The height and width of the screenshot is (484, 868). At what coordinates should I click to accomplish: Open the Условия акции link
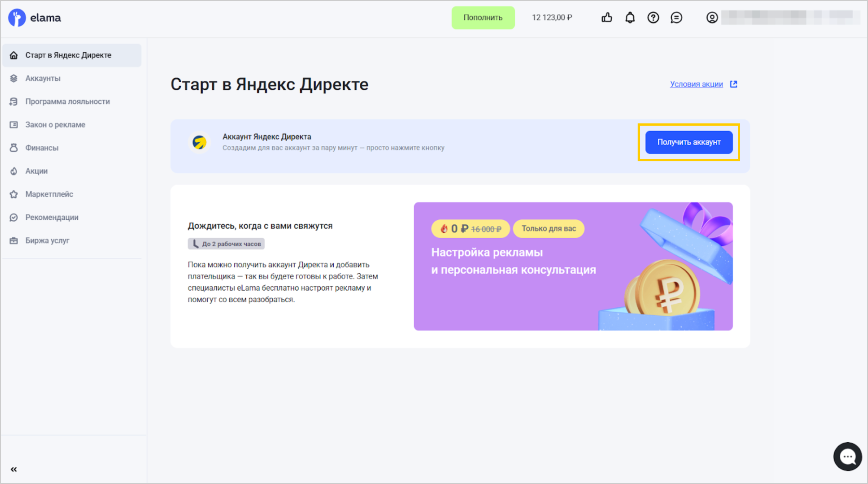[x=696, y=84]
